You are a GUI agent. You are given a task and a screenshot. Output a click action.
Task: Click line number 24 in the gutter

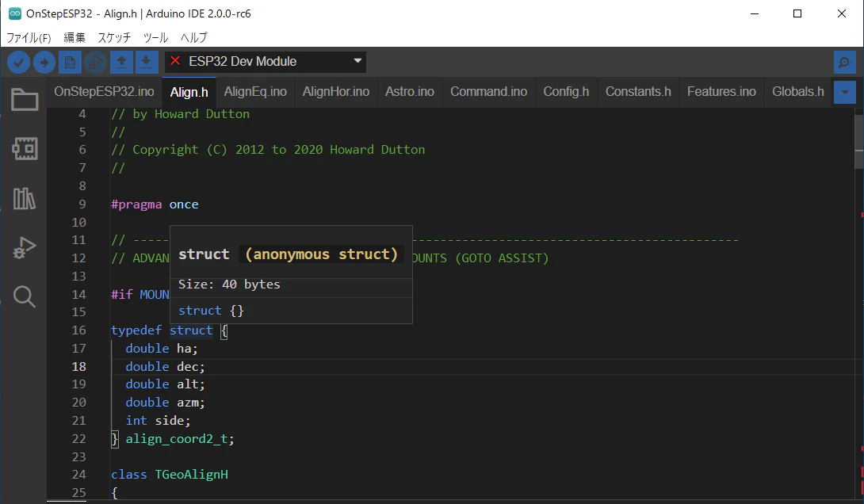pos(78,474)
